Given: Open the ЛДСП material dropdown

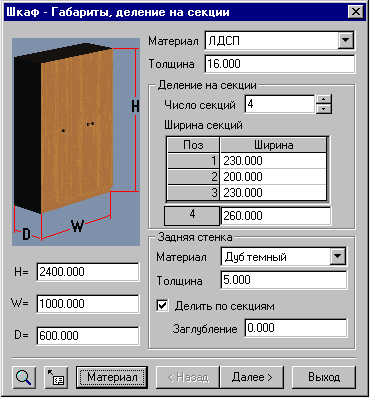Looking at the screenshot, I should pyautogui.click(x=346, y=41).
